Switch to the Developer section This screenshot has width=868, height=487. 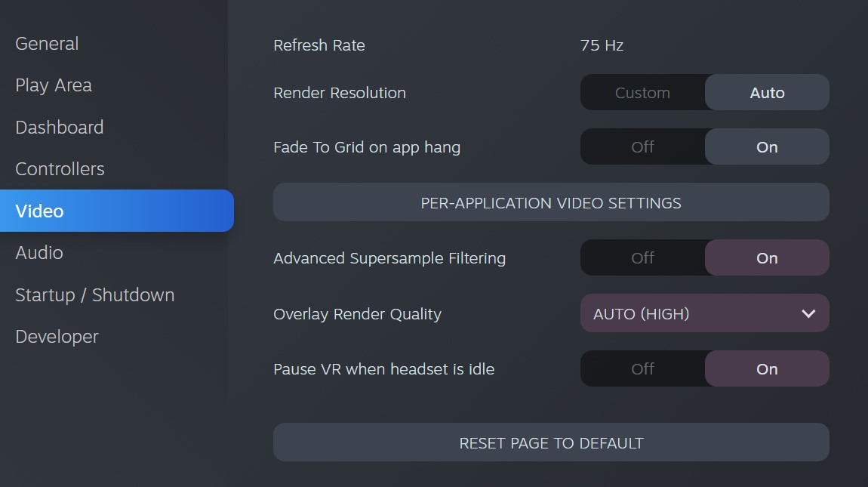click(x=57, y=336)
